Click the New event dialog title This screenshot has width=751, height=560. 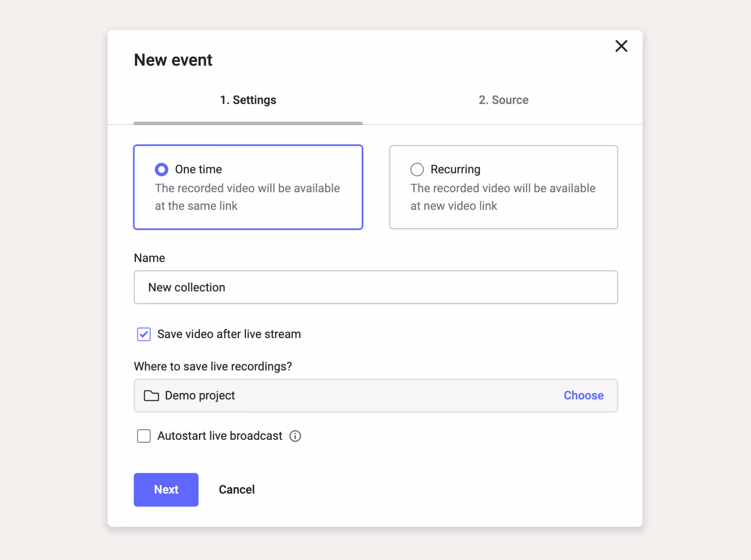point(173,60)
